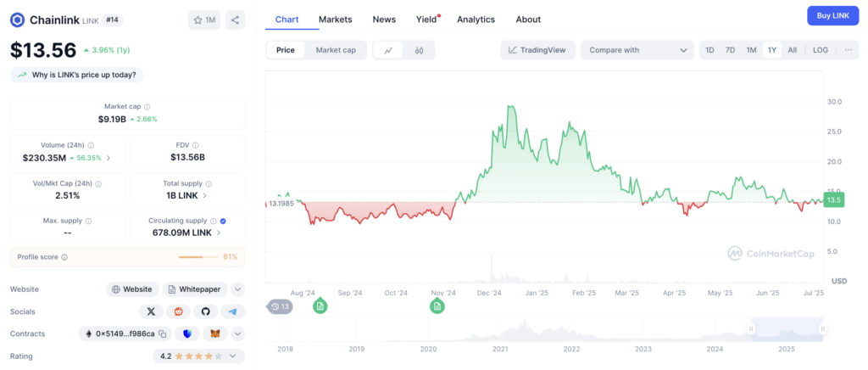Set chart range to 1M
This screenshot has height=370, width=868.
751,50
